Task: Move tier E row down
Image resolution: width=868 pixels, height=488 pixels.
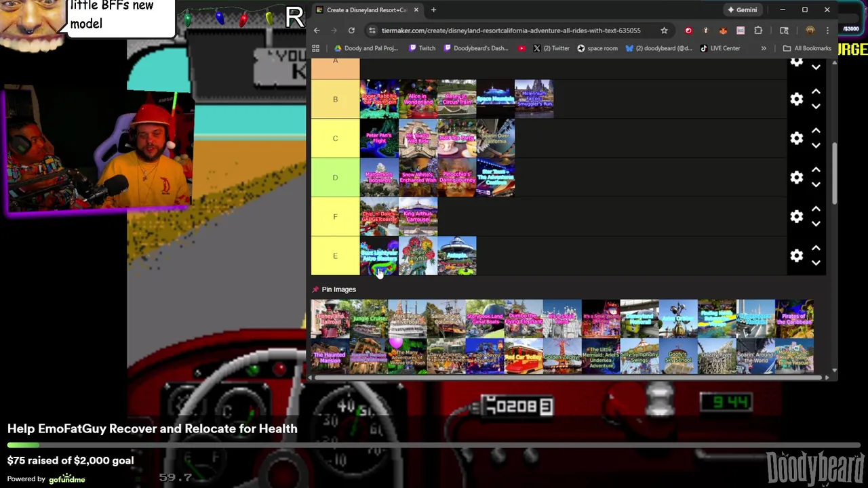Action: click(816, 263)
